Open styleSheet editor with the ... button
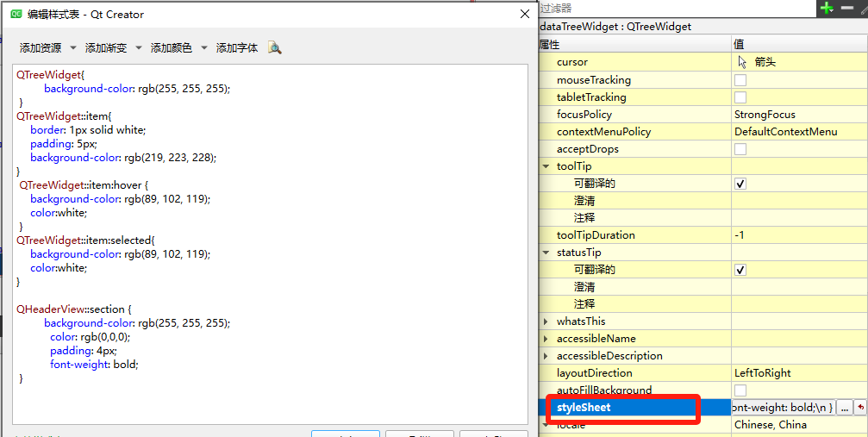 click(844, 408)
